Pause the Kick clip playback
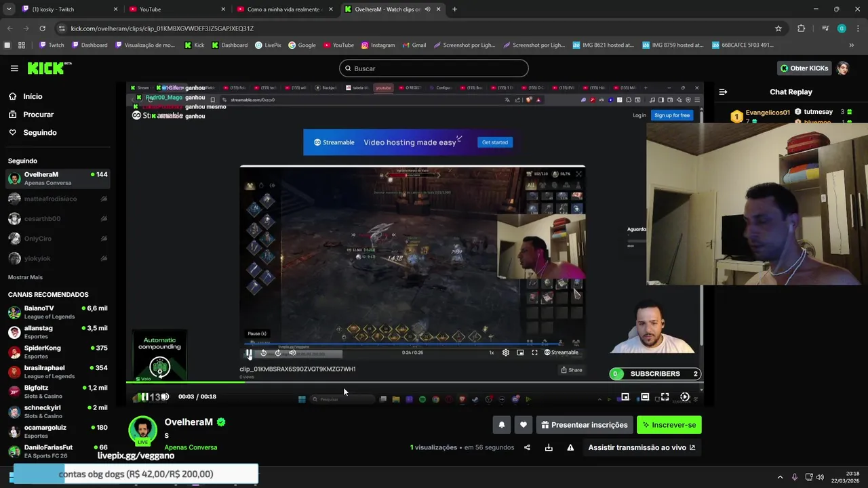This screenshot has height=488, width=868. pos(144,397)
